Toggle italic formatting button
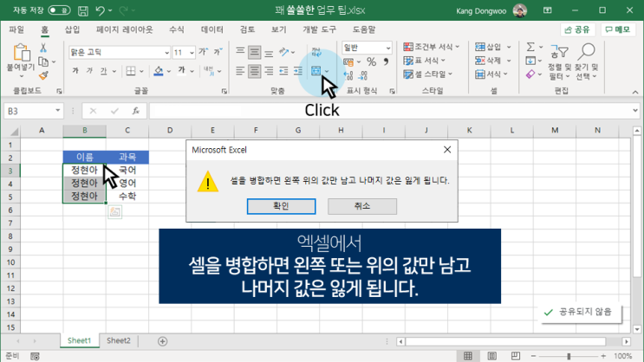The height and width of the screenshot is (362, 644). 89,71
